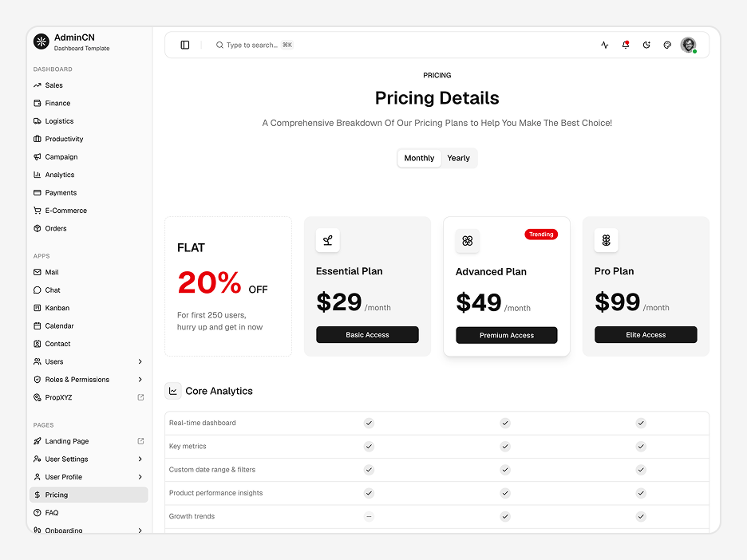Click the PropXYZ sidebar icon
The width and height of the screenshot is (747, 560).
click(38, 397)
